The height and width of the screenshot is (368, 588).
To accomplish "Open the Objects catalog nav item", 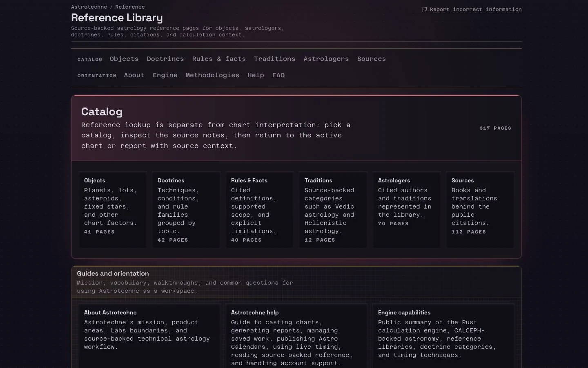I will click(124, 59).
